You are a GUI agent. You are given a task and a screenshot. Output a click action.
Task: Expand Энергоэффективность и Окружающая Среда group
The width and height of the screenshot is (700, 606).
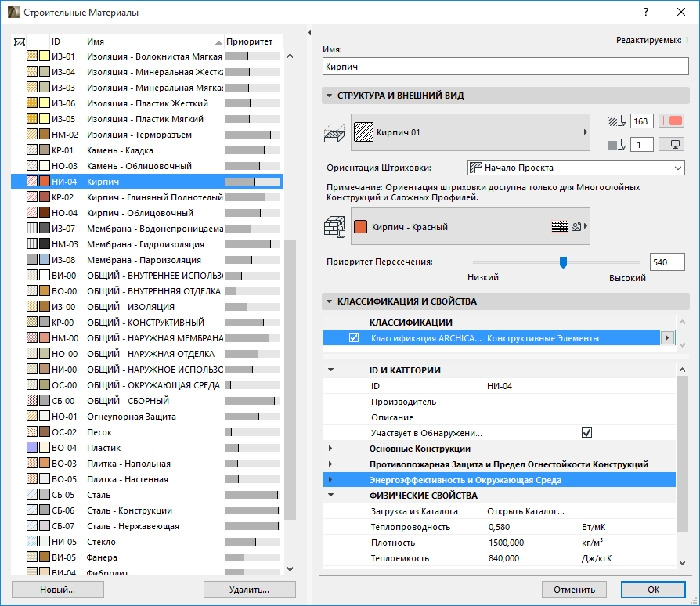[x=330, y=480]
